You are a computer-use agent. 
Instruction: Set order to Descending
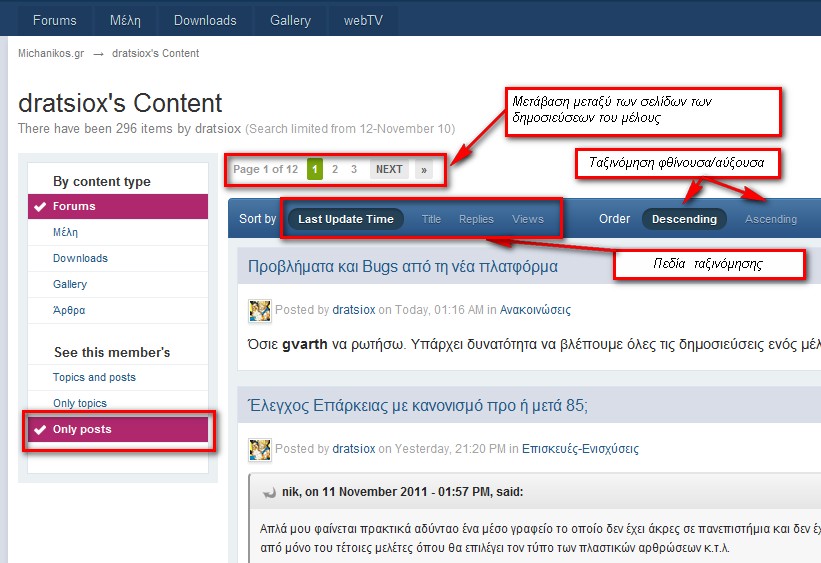(684, 219)
